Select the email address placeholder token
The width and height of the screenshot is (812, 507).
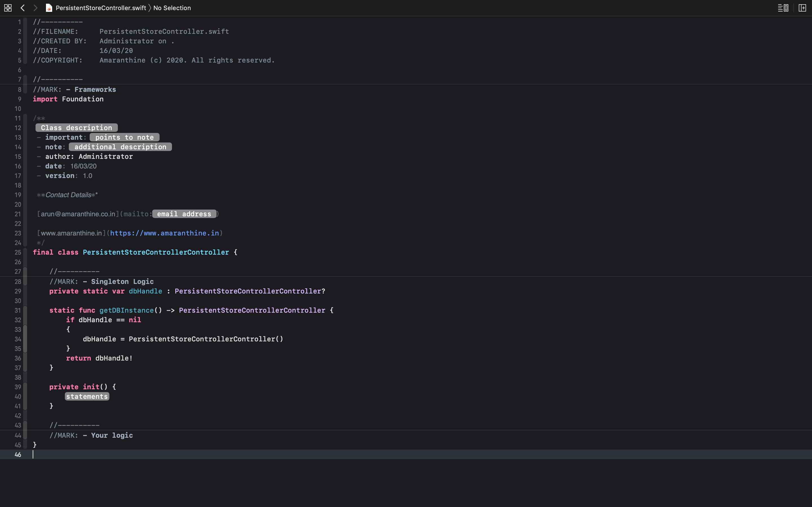[184, 214]
